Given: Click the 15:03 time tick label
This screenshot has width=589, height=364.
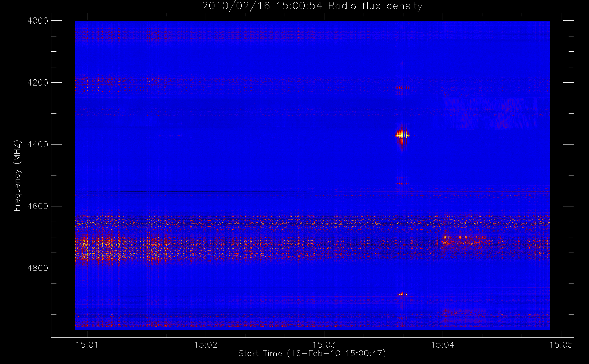Looking at the screenshot, I should (x=324, y=345).
